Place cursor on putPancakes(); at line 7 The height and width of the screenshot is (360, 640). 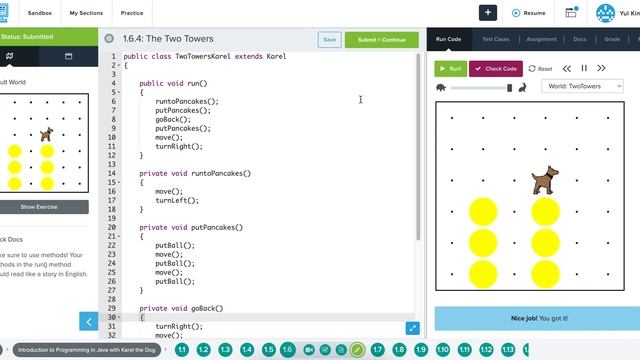[x=183, y=110]
